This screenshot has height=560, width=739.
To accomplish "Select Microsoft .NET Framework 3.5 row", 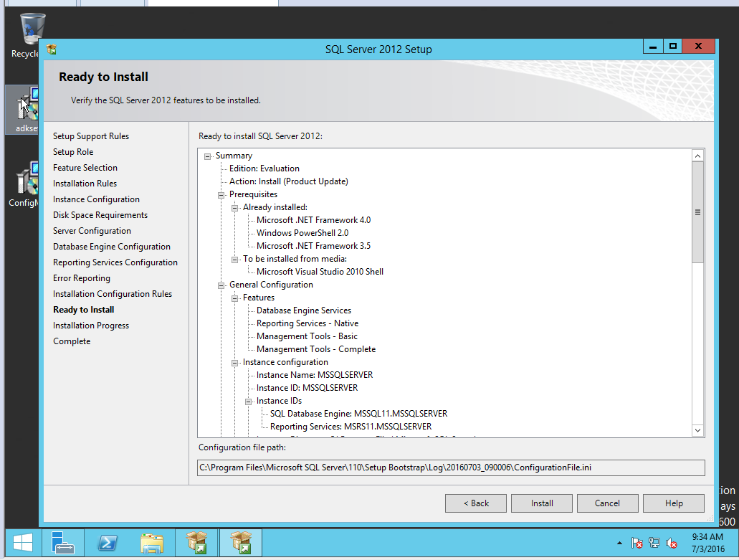I will coord(313,246).
